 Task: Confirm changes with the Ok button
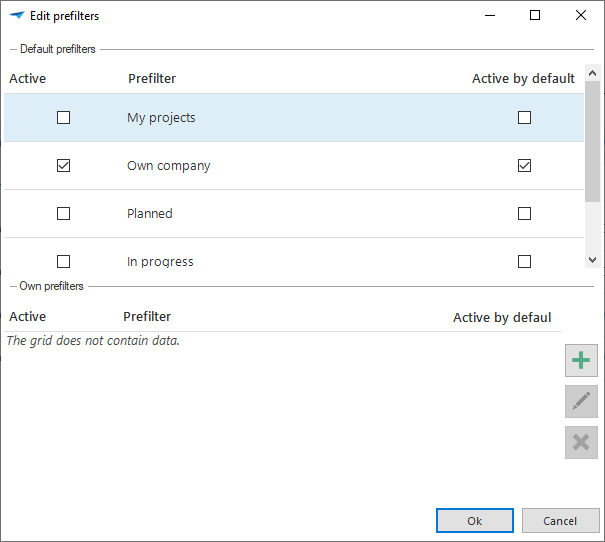[x=474, y=521]
